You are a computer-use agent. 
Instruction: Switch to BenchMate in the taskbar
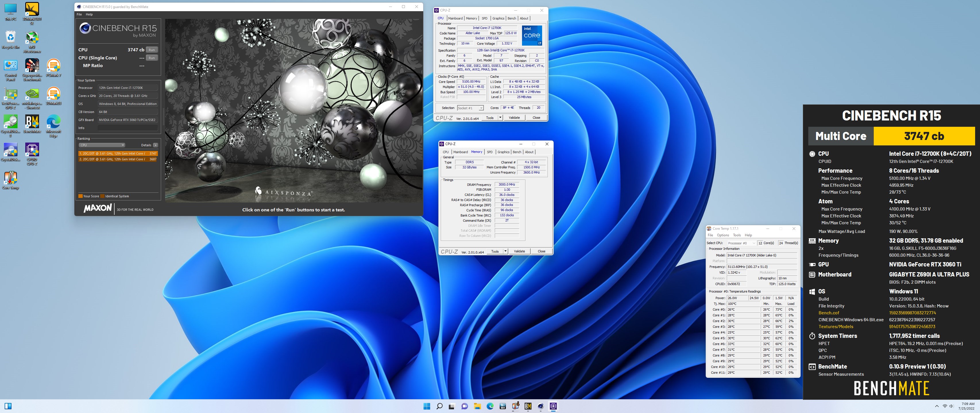pos(528,406)
